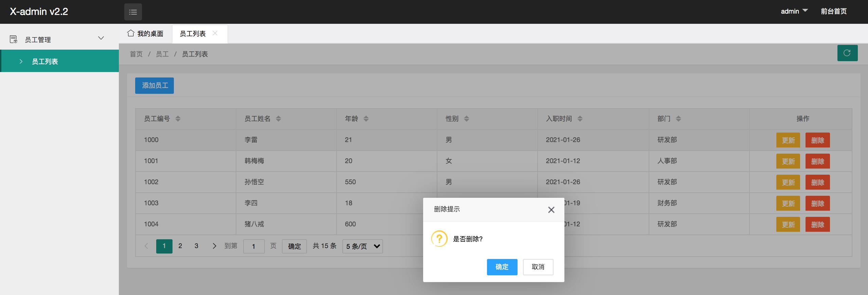Click the 共 15 条 total count text
Screen dimensions: 868x295
(x=325, y=246)
